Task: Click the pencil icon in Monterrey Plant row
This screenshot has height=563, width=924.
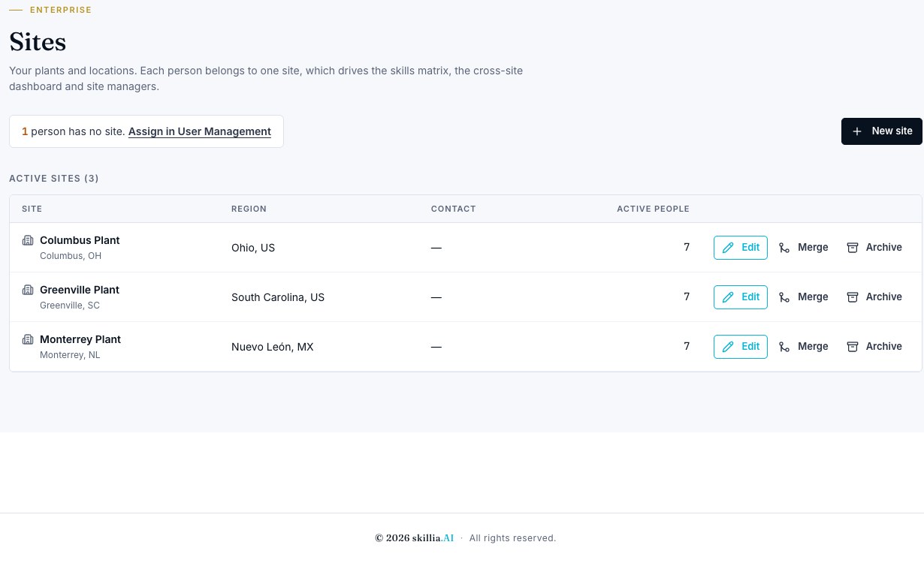Action: coord(728,347)
